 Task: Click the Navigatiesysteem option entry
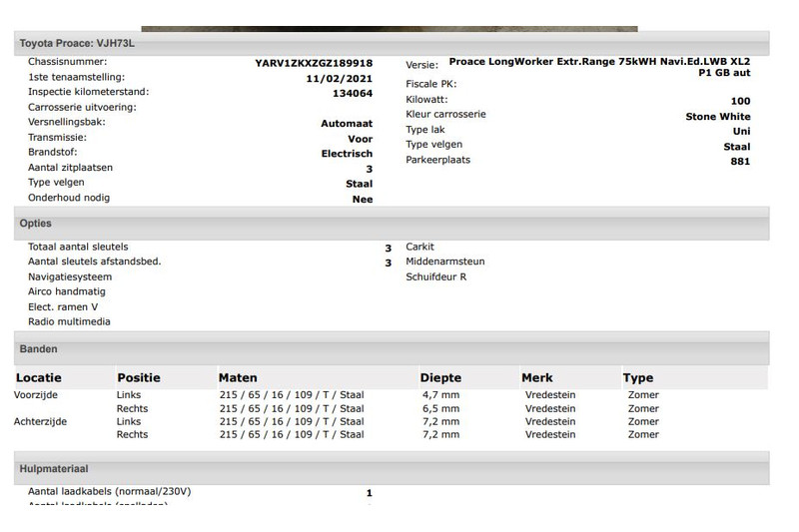tap(70, 276)
